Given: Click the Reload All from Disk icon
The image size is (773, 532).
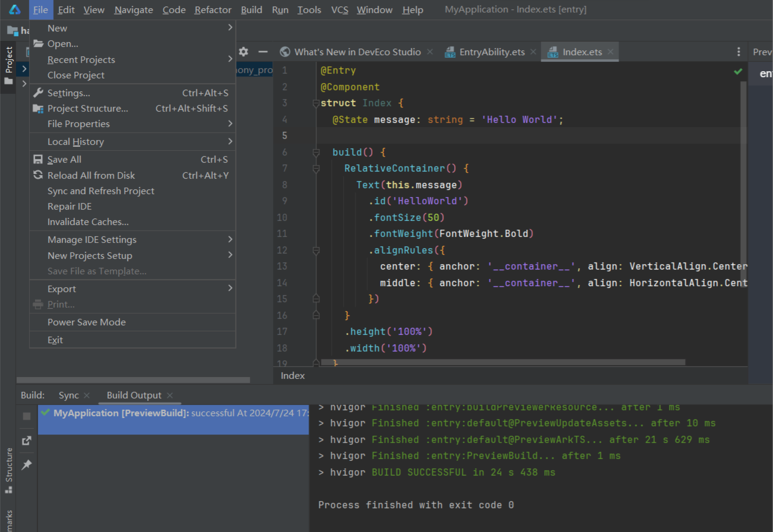Looking at the screenshot, I should click(x=39, y=175).
